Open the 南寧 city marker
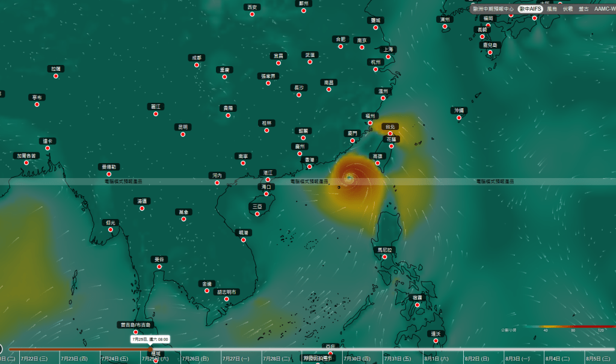This screenshot has width=616, height=364. point(243,162)
